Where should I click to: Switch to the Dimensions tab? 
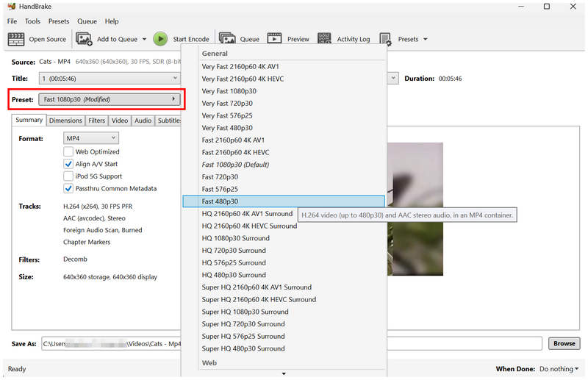(x=65, y=121)
